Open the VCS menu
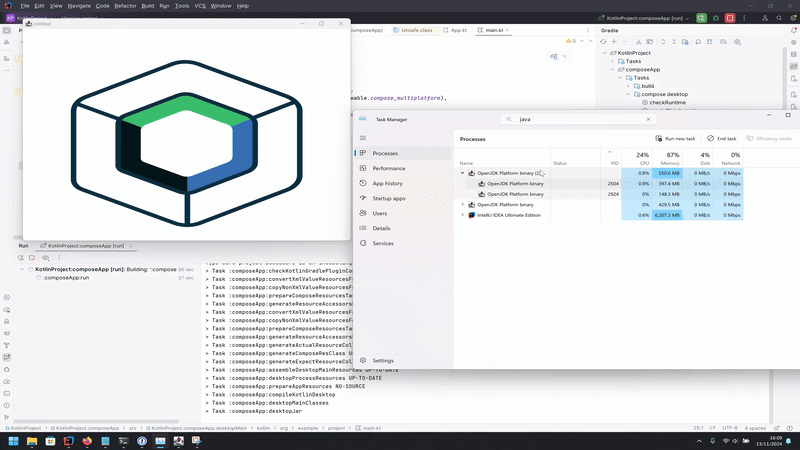This screenshot has height=450, width=800. pos(200,6)
